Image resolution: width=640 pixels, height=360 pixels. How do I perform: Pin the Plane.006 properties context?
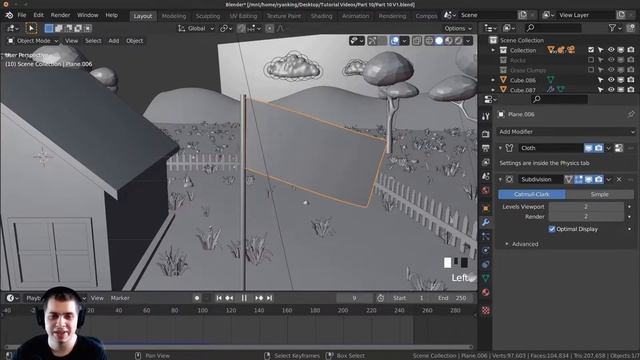[631, 114]
